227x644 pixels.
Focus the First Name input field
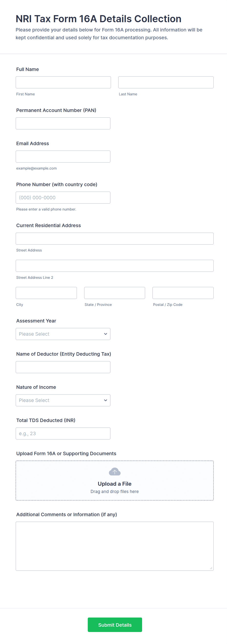(63, 82)
